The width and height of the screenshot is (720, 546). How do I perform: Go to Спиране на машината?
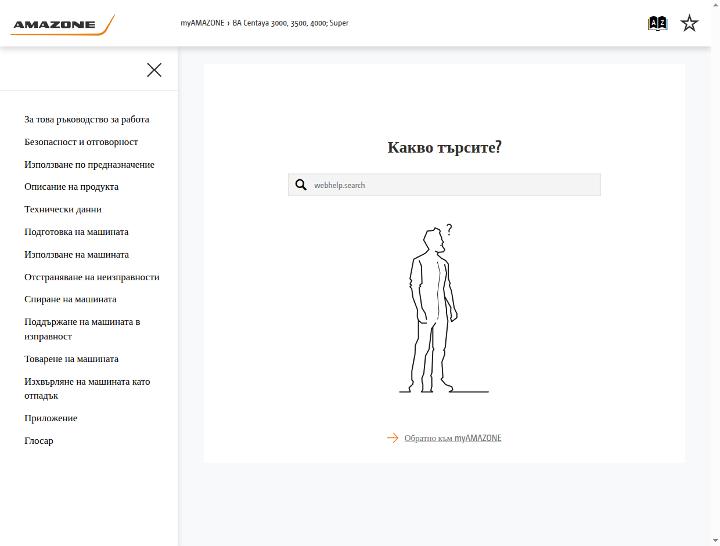pos(71,299)
